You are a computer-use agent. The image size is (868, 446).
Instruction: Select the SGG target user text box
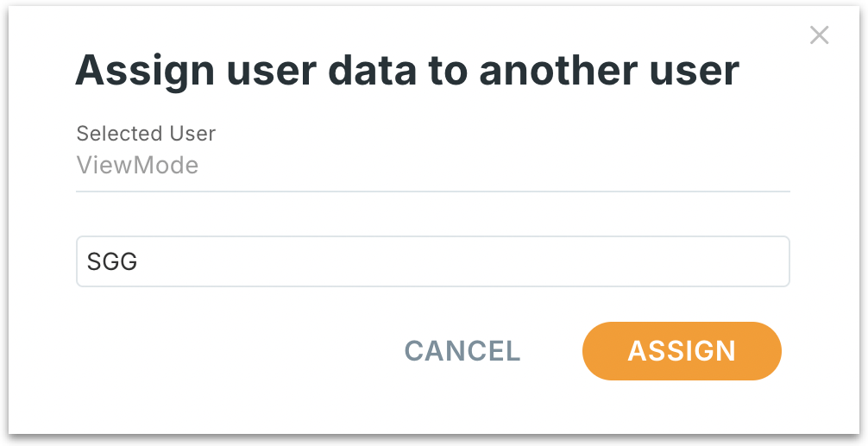click(x=432, y=261)
